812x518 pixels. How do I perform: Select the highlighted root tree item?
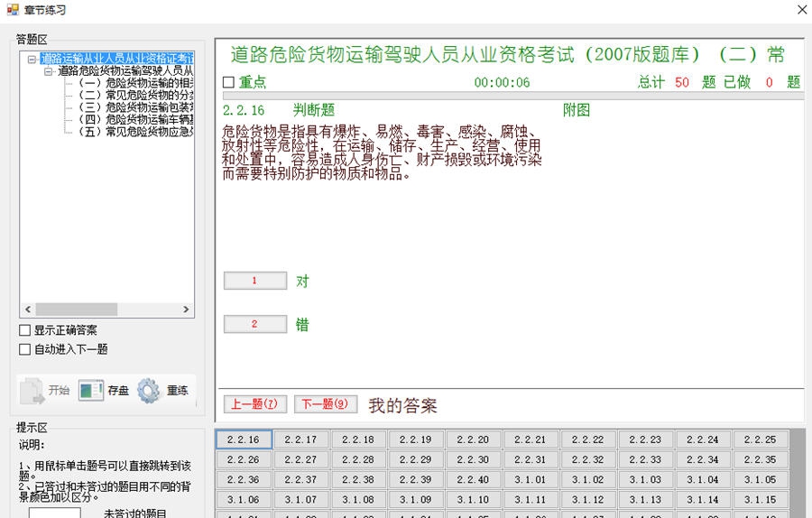pyautogui.click(x=117, y=59)
